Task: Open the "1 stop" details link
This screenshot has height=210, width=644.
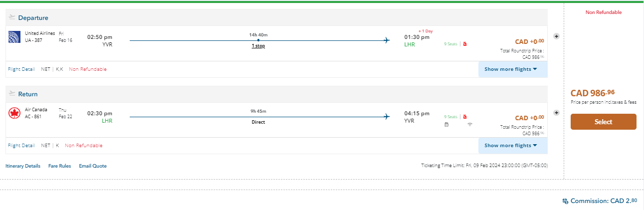Action: point(258,46)
